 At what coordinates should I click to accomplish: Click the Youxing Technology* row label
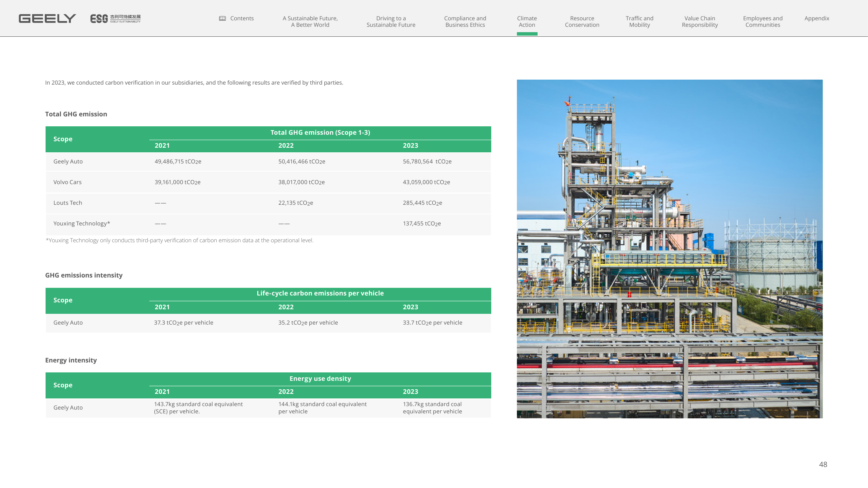pyautogui.click(x=82, y=224)
